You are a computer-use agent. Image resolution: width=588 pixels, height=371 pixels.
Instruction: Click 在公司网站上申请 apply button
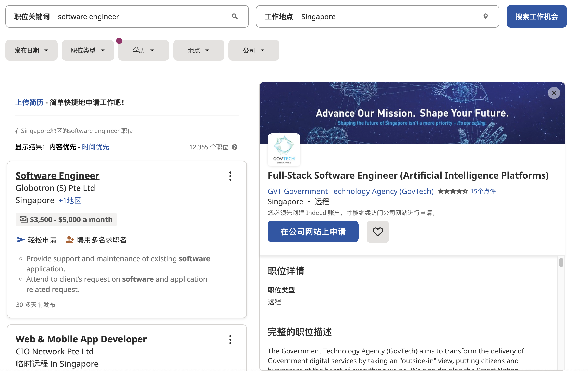point(313,232)
